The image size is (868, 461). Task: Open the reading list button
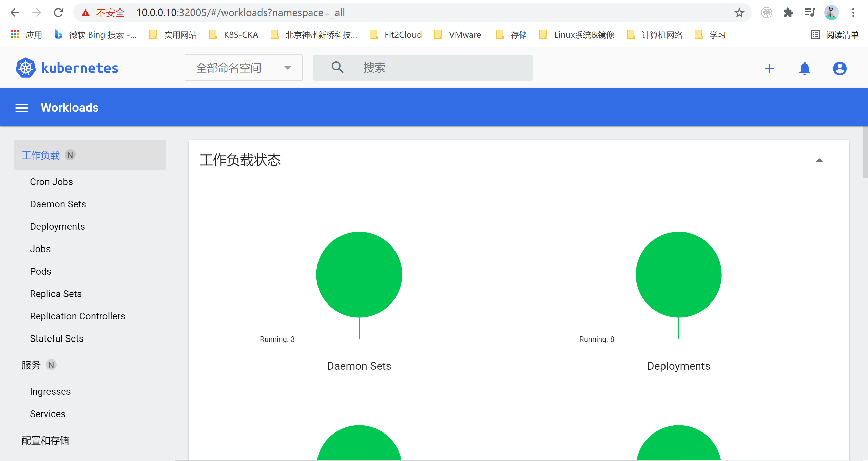(834, 35)
